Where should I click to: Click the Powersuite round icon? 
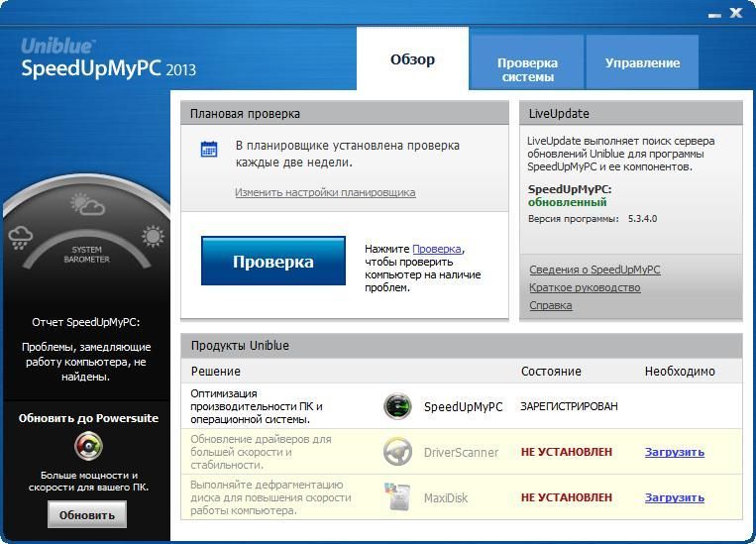click(x=88, y=446)
